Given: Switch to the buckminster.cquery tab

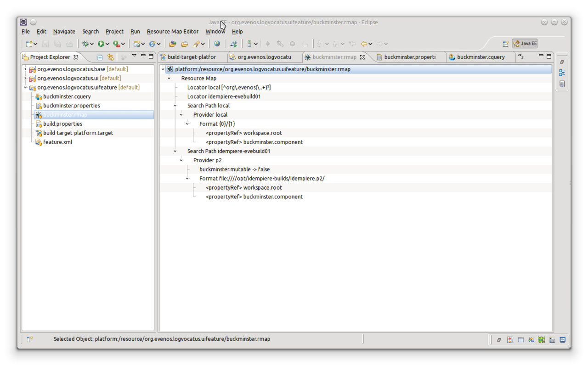Looking at the screenshot, I should [x=481, y=57].
